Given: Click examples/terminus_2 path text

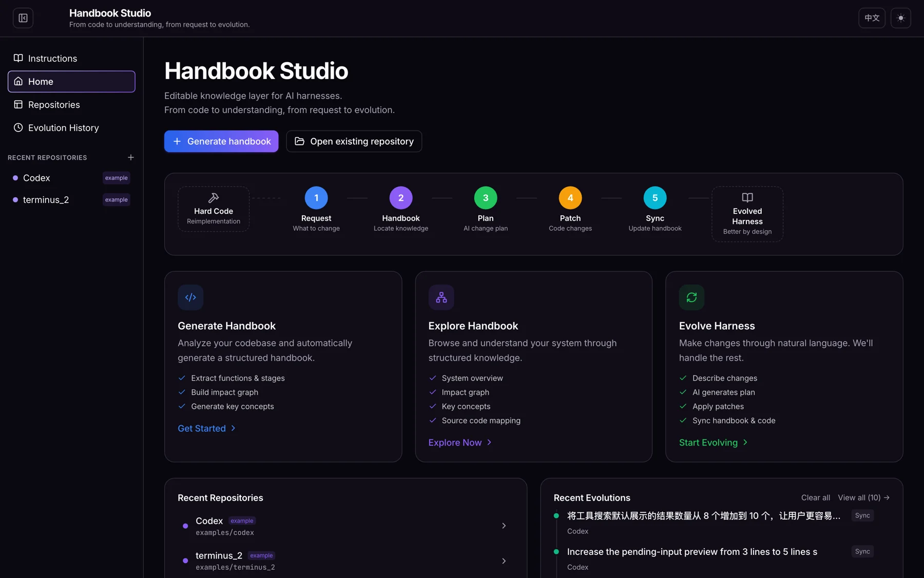Looking at the screenshot, I should pyautogui.click(x=235, y=568).
